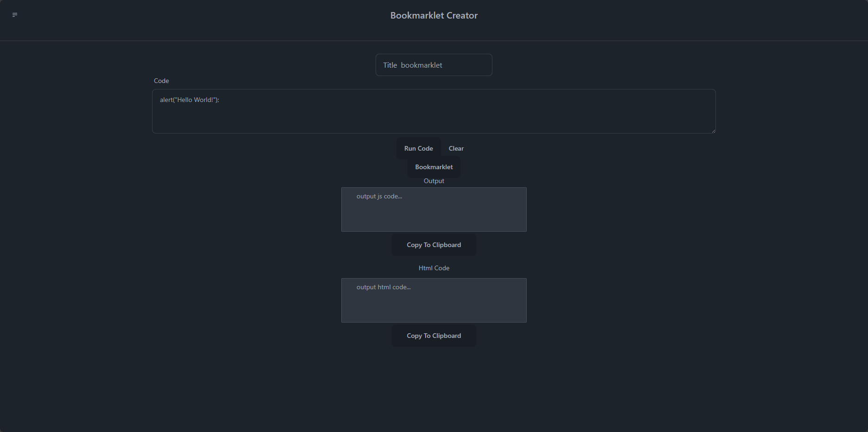
Task: Click the output js code textarea
Action: coord(434,210)
